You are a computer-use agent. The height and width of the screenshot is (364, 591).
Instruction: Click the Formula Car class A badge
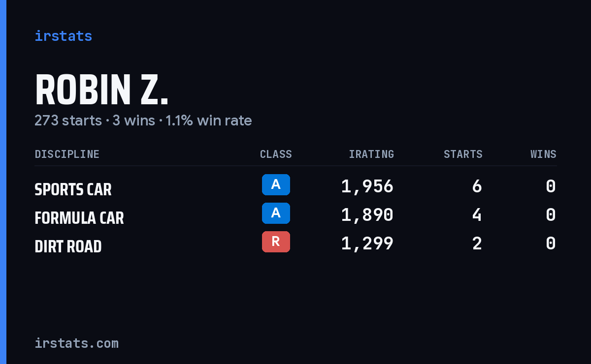pos(276,213)
